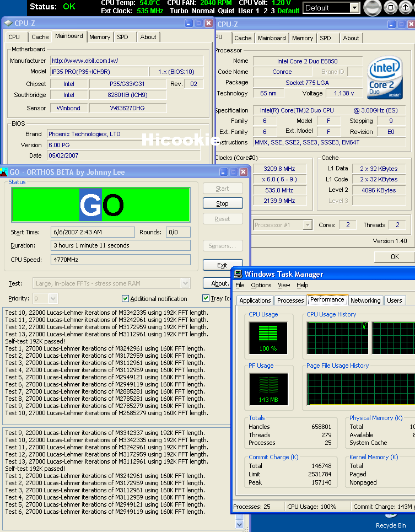Open the ORTHOS Test type dropdown
Screen dimensions: 415x532
185,283
